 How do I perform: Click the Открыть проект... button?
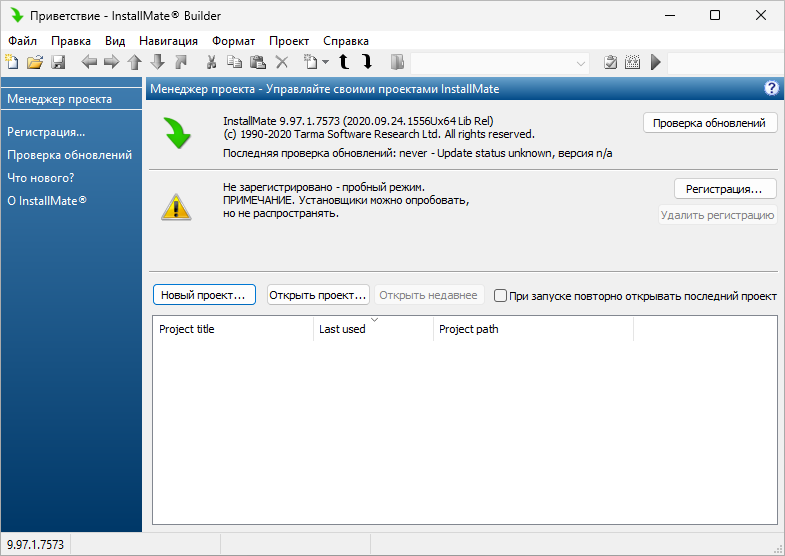click(x=318, y=295)
